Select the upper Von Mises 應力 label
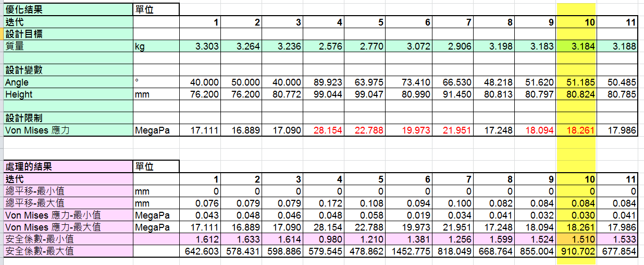644x265 pixels. click(x=67, y=130)
